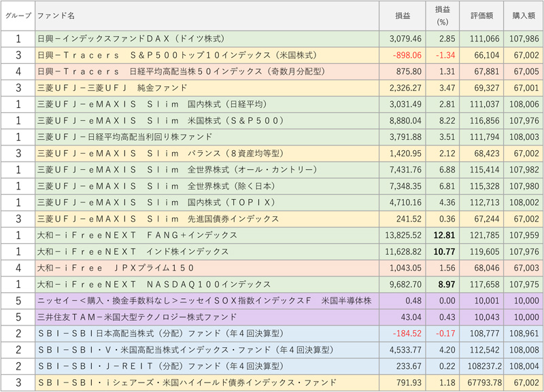Click the 米国ハイイールド債券インデックス fund name cell
The width and height of the screenshot is (544, 392).
207,382
